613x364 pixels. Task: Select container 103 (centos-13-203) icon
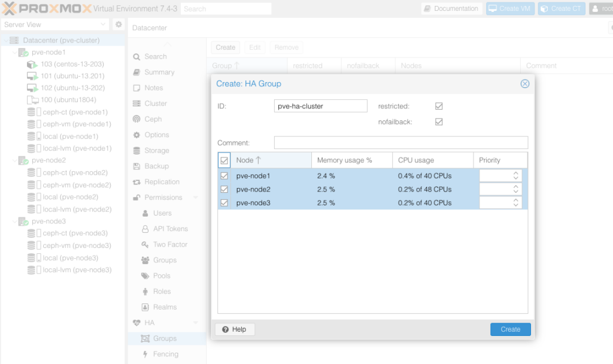coord(32,64)
